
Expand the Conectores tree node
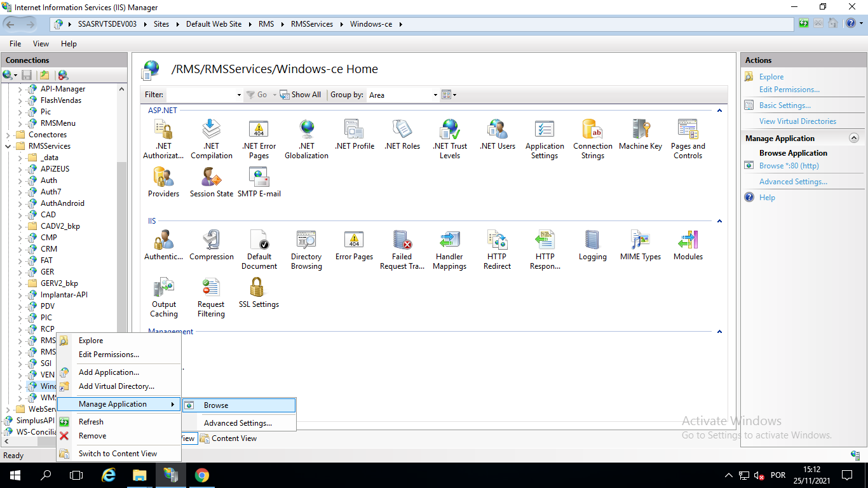(9, 135)
